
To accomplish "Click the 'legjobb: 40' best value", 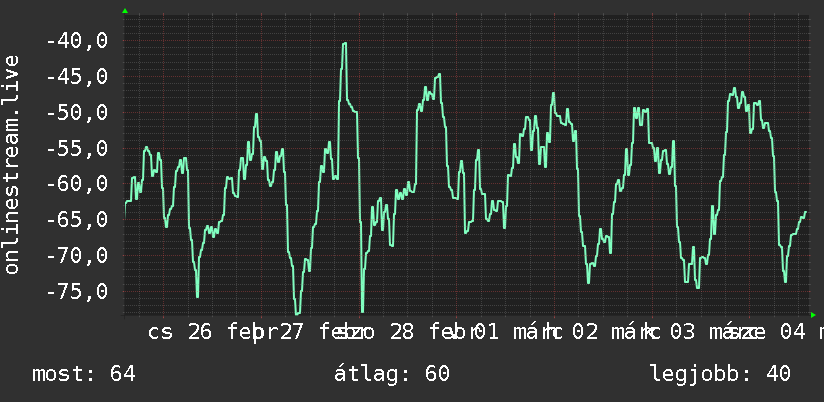I will pyautogui.click(x=720, y=374).
